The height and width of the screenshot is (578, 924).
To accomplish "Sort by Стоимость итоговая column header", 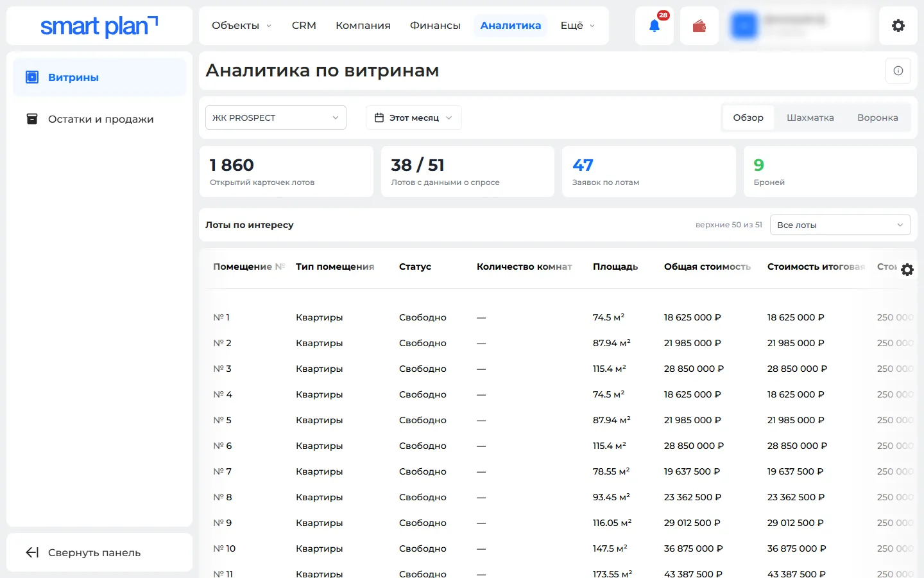I will (816, 267).
